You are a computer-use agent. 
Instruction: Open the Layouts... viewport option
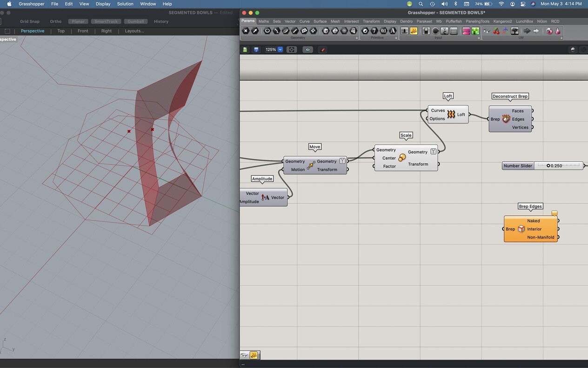134,31
